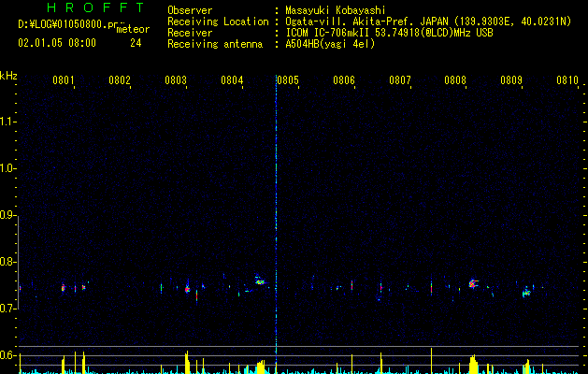588x374 pixels.
Task: Click the 0808 time marker
Action: 455,80
